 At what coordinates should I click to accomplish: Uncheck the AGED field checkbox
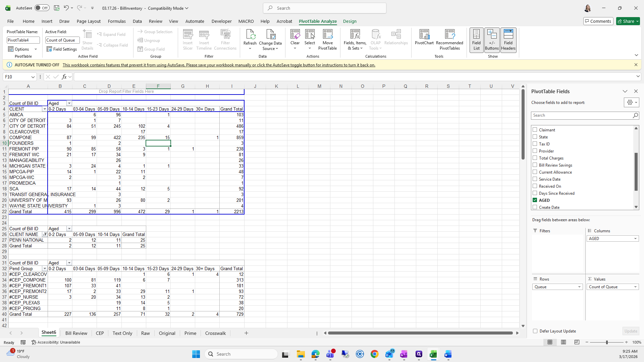[535, 200]
